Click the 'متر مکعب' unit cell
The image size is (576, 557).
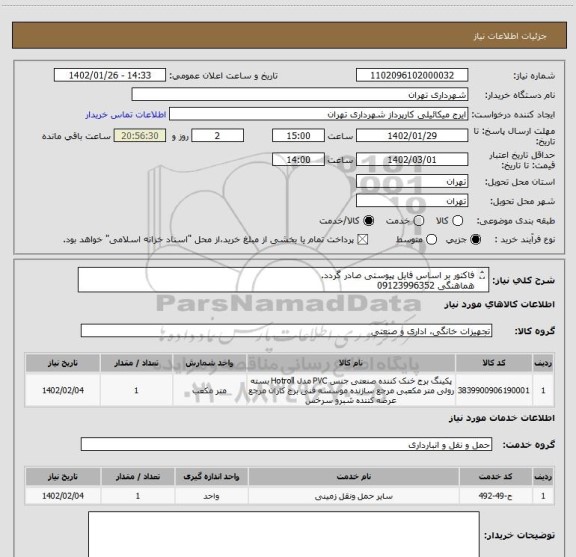(209, 390)
